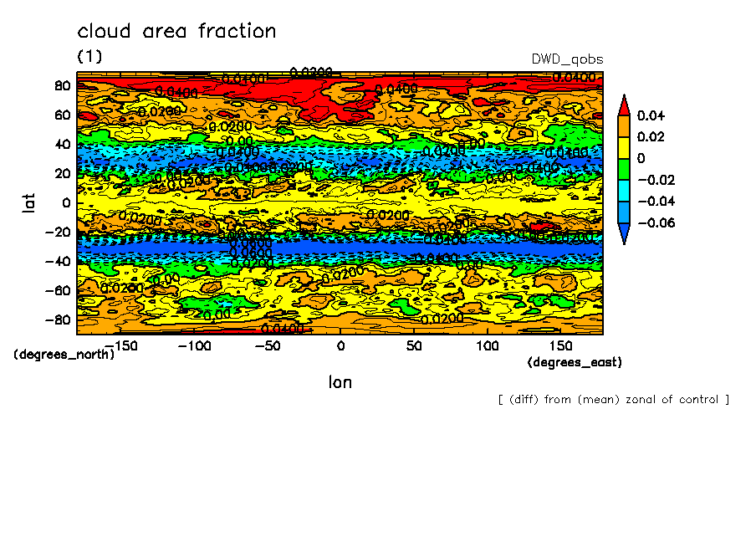Click the '(1)' subtitle text
This screenshot has height=547, width=756.
(89, 56)
